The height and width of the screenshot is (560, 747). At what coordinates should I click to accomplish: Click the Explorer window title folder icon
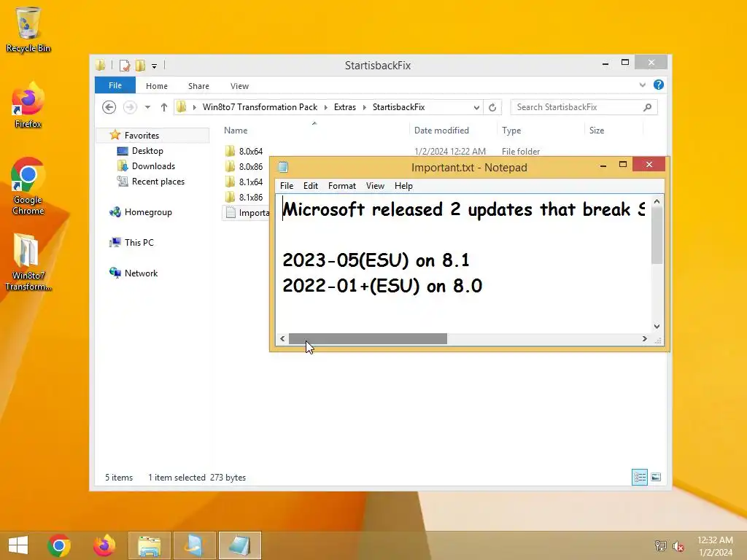tap(100, 65)
